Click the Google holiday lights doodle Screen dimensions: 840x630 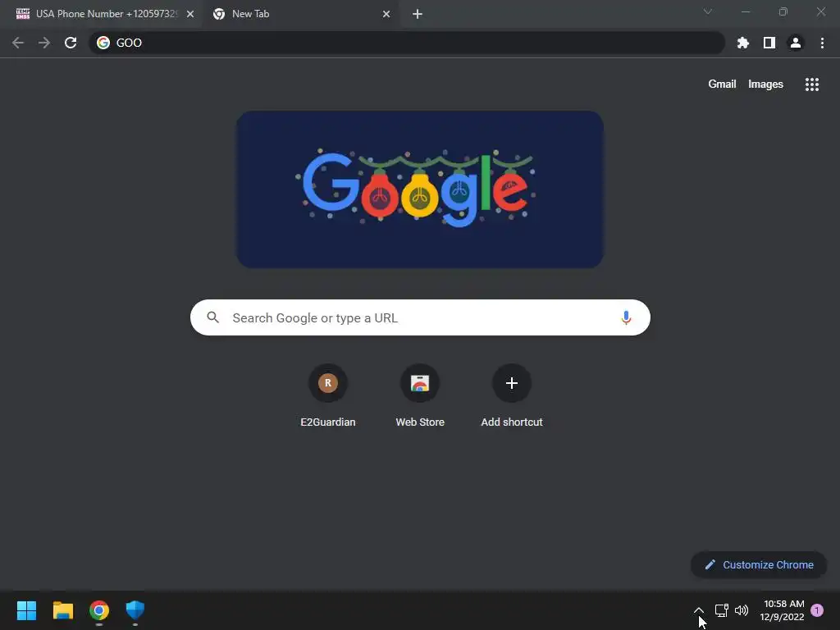click(x=420, y=189)
